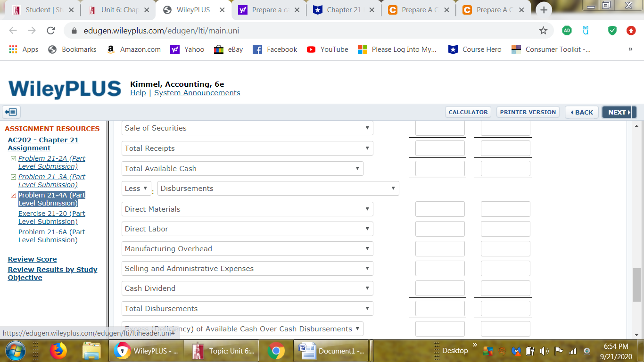The image size is (644, 362).
Task: Switch to the Student browser tab
Action: pos(42,9)
